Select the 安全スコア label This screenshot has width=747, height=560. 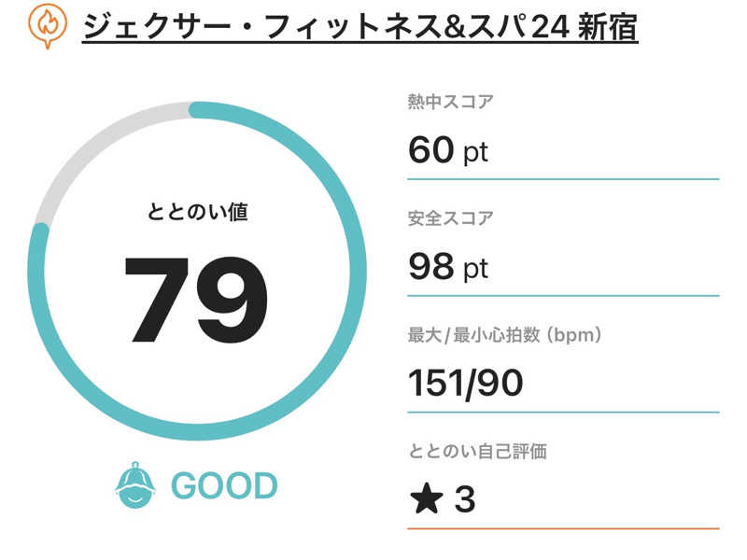(x=451, y=219)
